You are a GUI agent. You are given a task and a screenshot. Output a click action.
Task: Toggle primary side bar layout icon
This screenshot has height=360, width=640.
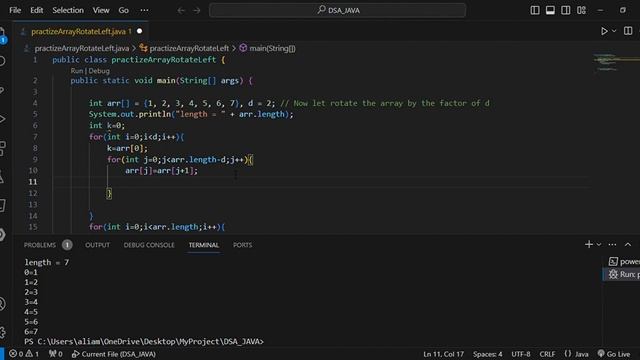pos(535,10)
